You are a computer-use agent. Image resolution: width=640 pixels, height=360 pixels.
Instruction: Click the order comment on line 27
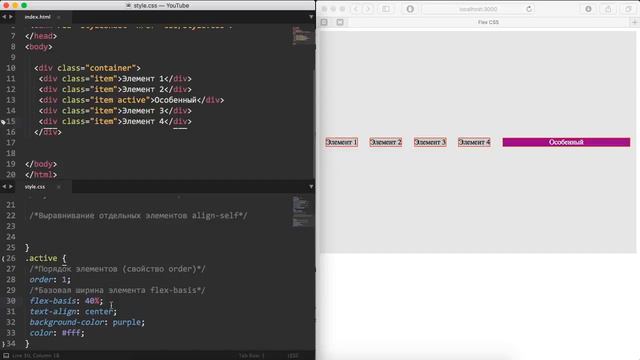[118, 269]
